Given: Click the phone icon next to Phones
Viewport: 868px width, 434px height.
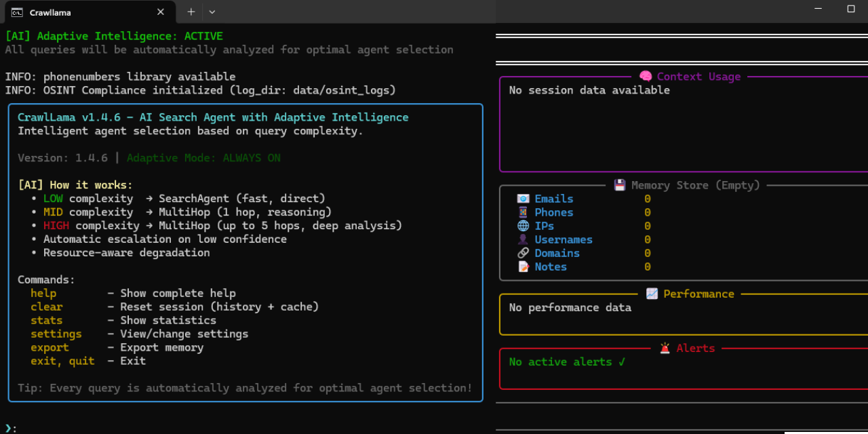Looking at the screenshot, I should click(x=523, y=212).
